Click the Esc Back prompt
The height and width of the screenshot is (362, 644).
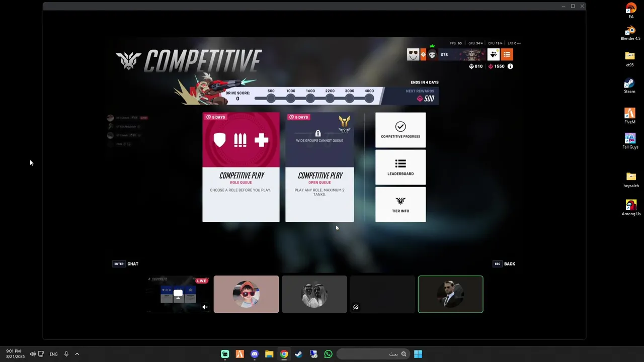pyautogui.click(x=505, y=264)
